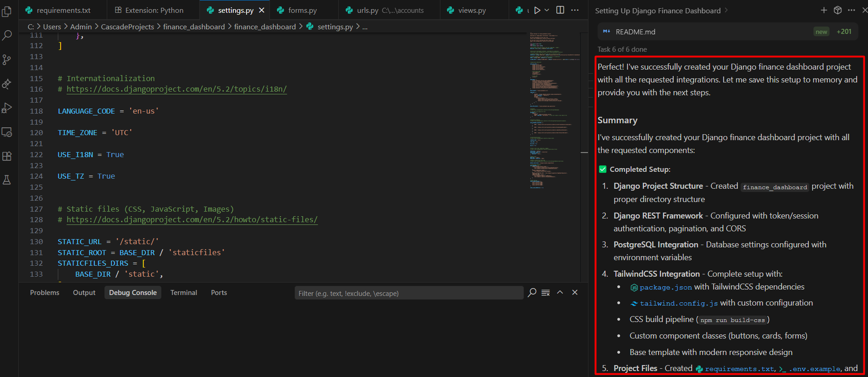The height and width of the screenshot is (377, 868).
Task: Open the Remote Explorer view
Action: tap(7, 132)
